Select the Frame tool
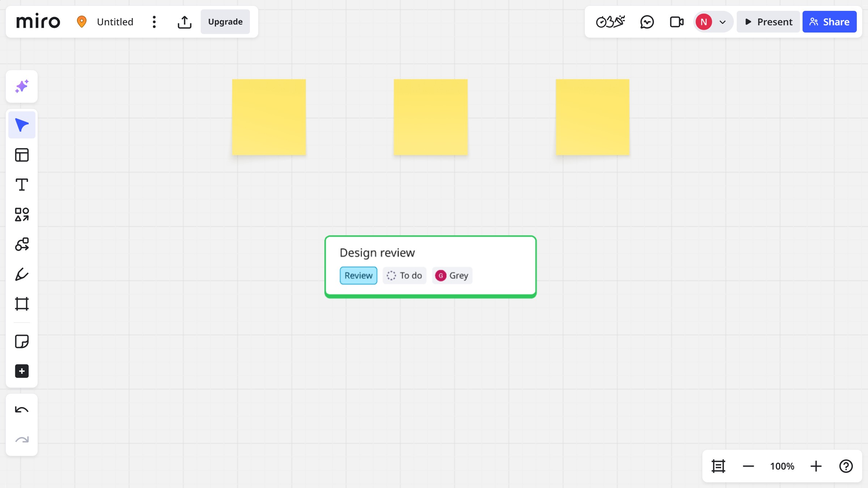The image size is (868, 488). (x=21, y=304)
